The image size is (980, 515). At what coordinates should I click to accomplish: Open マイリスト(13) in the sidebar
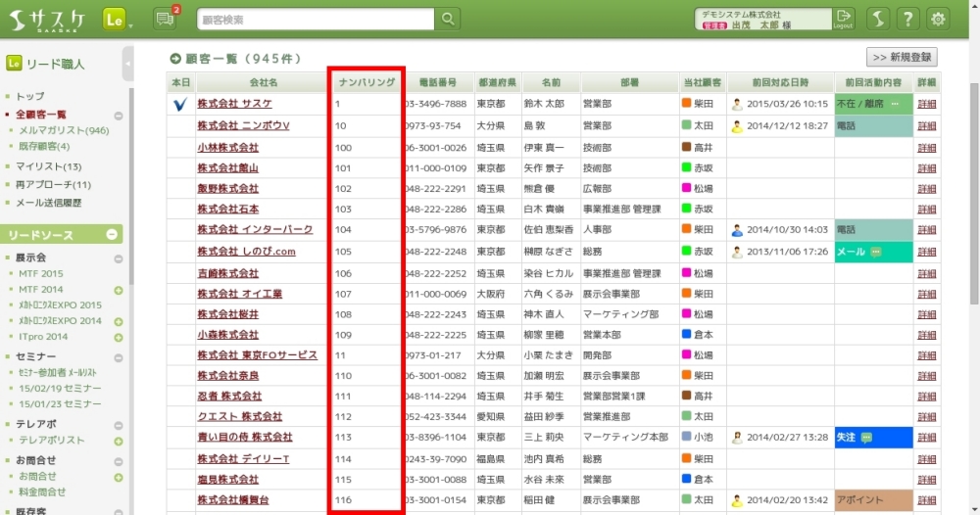(x=49, y=166)
